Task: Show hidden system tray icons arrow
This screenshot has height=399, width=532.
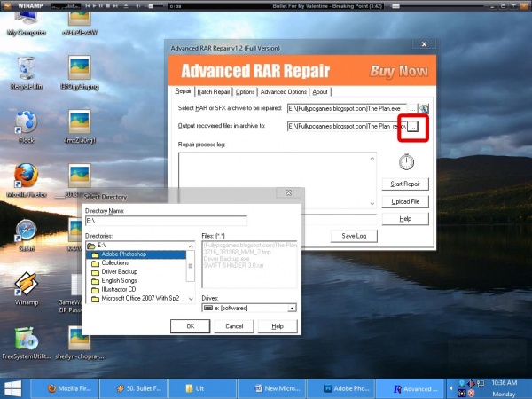Action: [x=451, y=388]
